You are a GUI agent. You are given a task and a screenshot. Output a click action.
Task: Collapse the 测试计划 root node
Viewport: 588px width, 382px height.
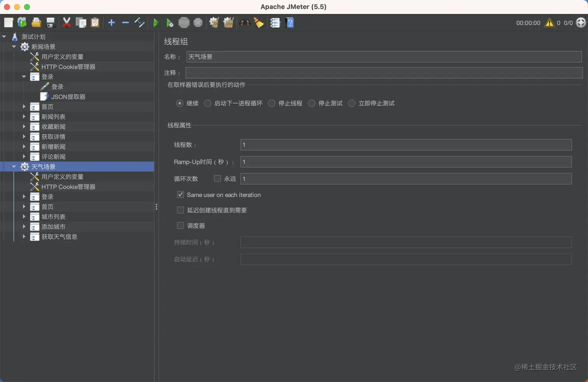4,37
